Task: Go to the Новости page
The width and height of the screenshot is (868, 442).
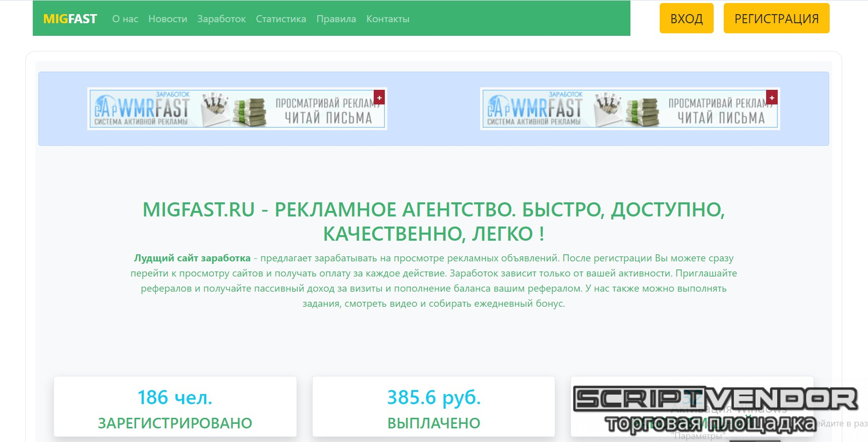Action: (167, 19)
